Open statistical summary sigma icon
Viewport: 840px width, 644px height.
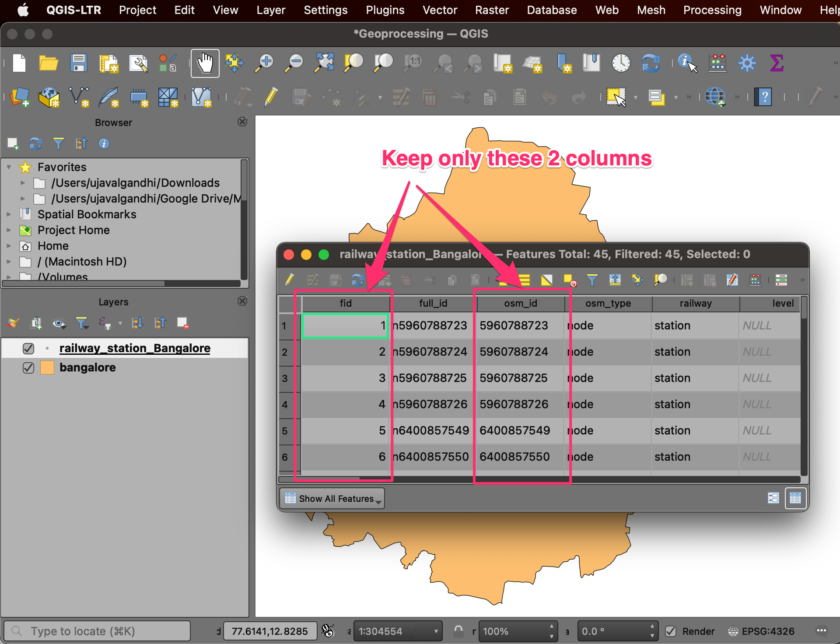(x=777, y=63)
